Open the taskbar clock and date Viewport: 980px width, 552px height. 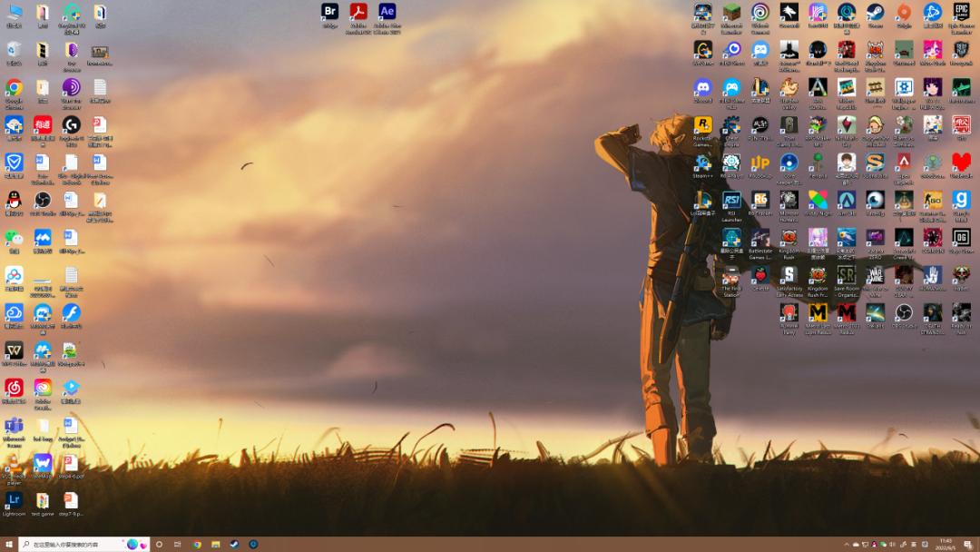click(x=946, y=545)
